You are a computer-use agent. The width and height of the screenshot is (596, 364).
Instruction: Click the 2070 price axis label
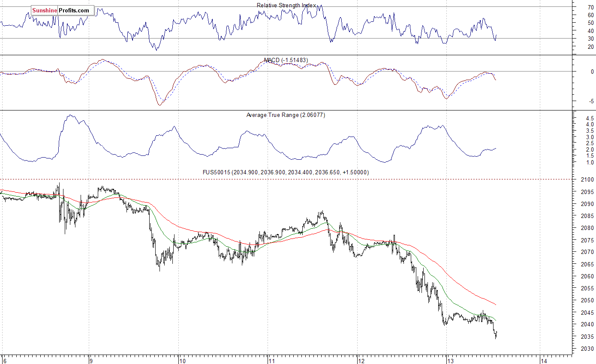point(588,252)
